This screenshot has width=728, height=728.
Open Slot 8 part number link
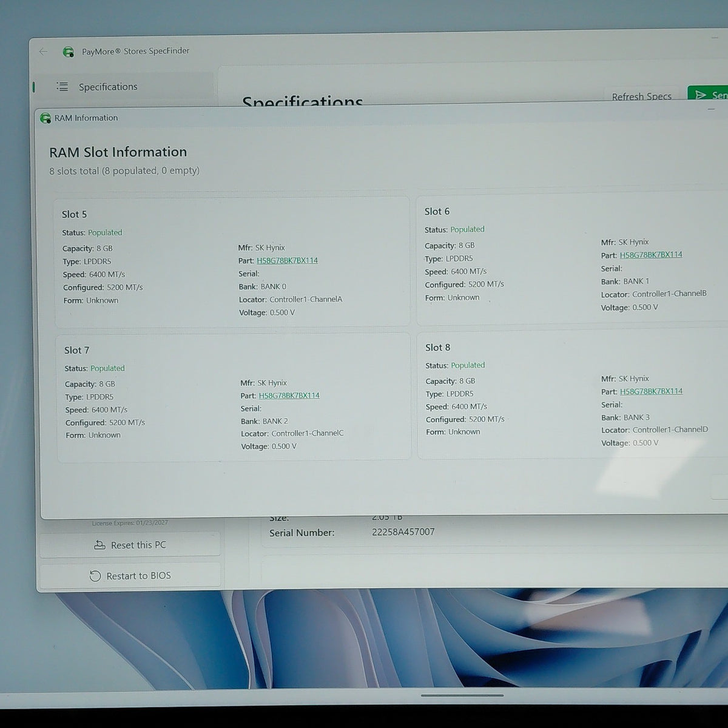(651, 391)
